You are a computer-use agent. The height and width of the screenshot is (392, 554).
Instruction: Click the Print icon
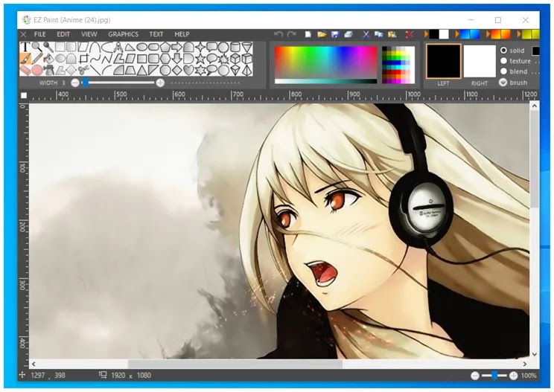click(x=348, y=34)
